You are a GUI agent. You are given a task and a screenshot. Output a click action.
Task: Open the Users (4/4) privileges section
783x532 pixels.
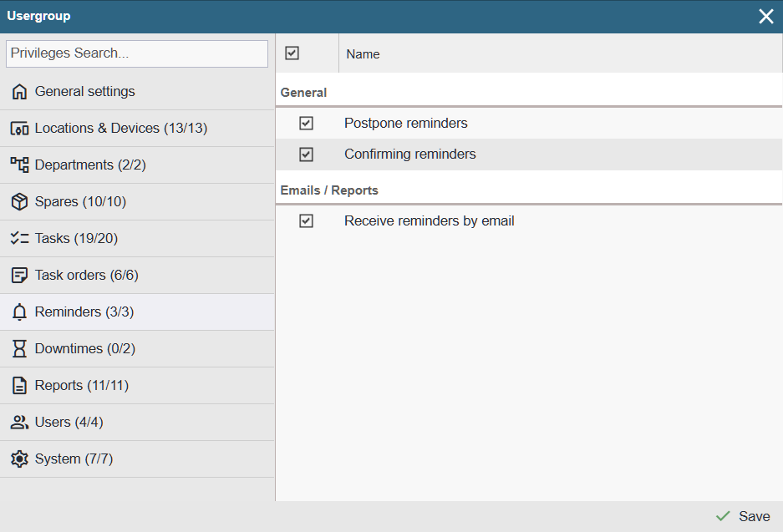tap(69, 423)
